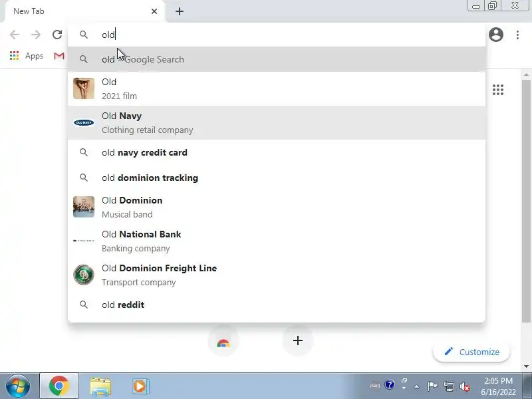Click the Old National Bank logo
This screenshot has width=532, height=399.
tap(84, 241)
